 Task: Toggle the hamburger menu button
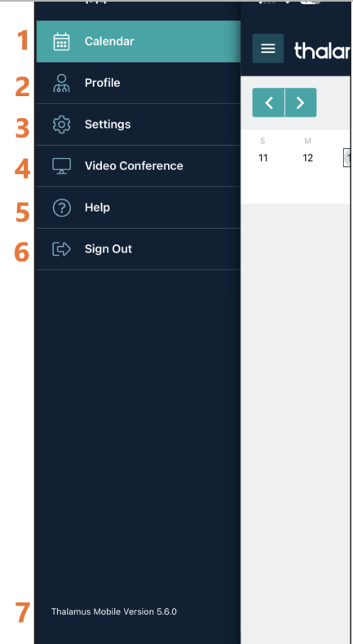click(x=268, y=49)
